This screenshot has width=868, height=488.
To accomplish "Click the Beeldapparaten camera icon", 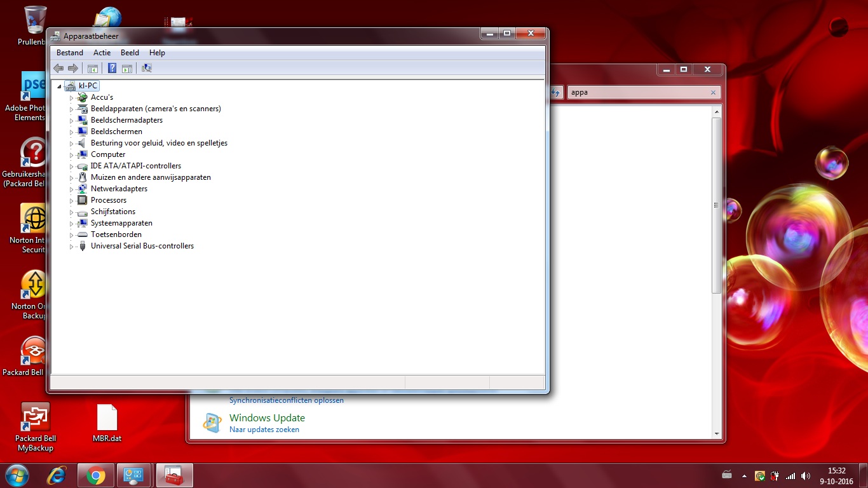I will [x=82, y=109].
